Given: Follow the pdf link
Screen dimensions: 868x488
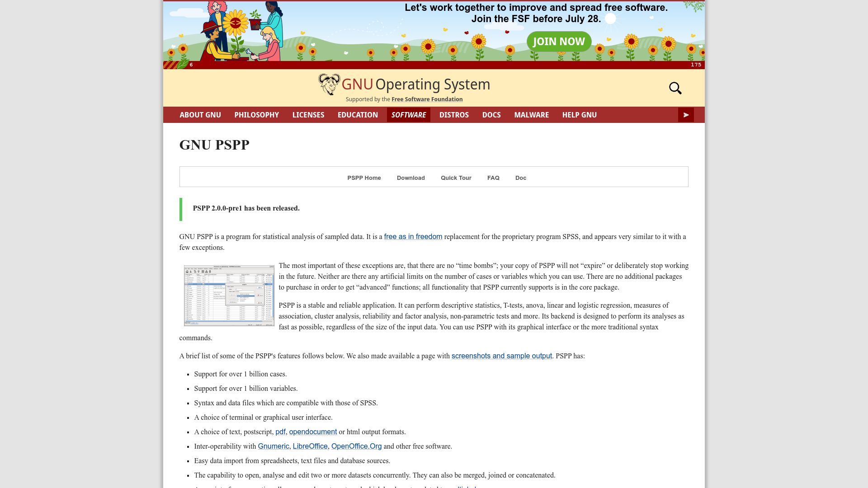Looking at the screenshot, I should [x=280, y=432].
